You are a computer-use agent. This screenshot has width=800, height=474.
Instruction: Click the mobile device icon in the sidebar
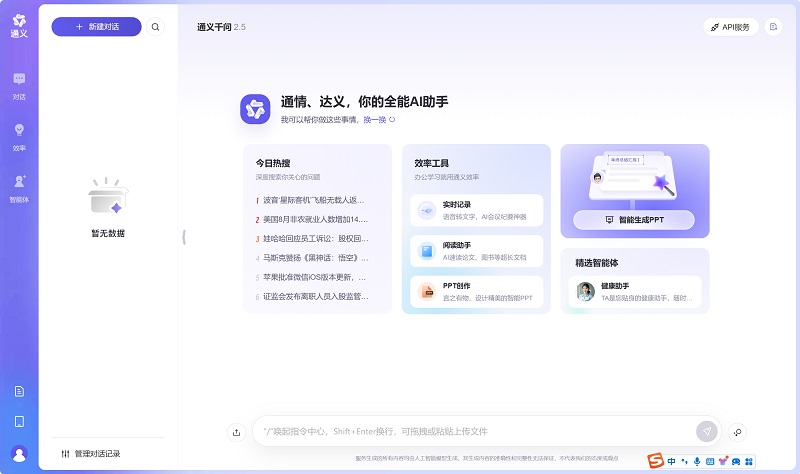tap(19, 421)
